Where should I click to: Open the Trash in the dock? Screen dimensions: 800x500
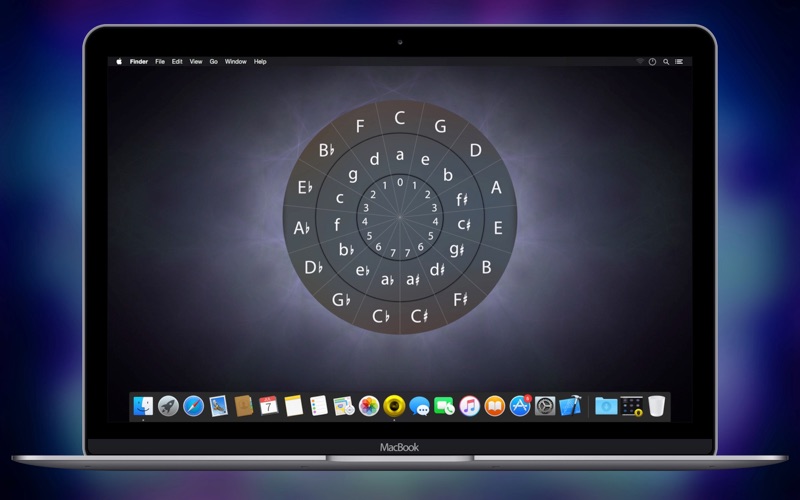coord(656,406)
